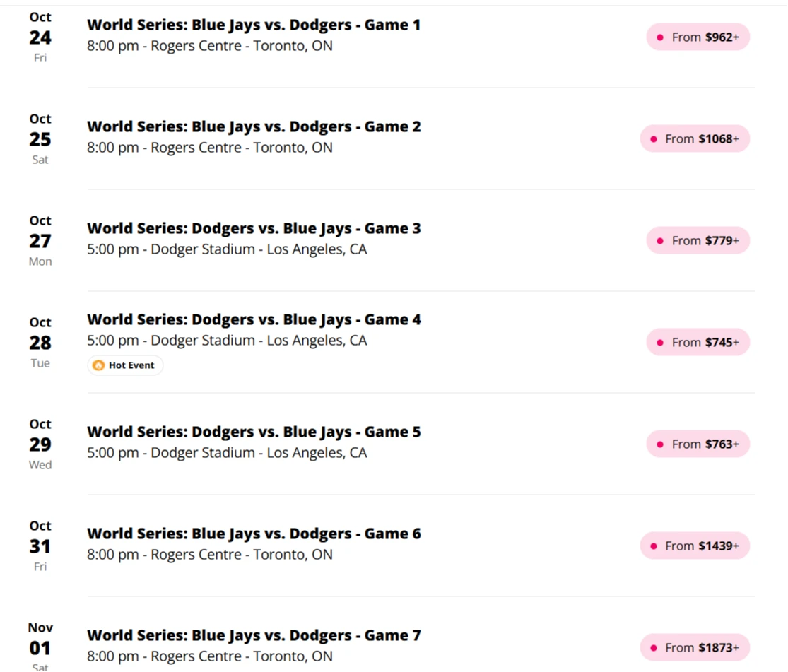This screenshot has width=788, height=672.
Task: Open Blue Jays vs. Dodgers Game 6 link
Action: coord(254,534)
